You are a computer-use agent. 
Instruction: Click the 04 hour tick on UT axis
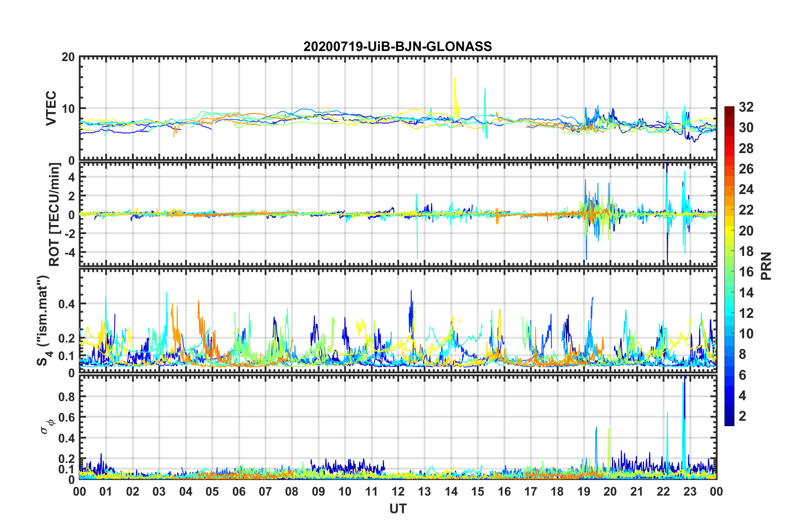point(186,491)
